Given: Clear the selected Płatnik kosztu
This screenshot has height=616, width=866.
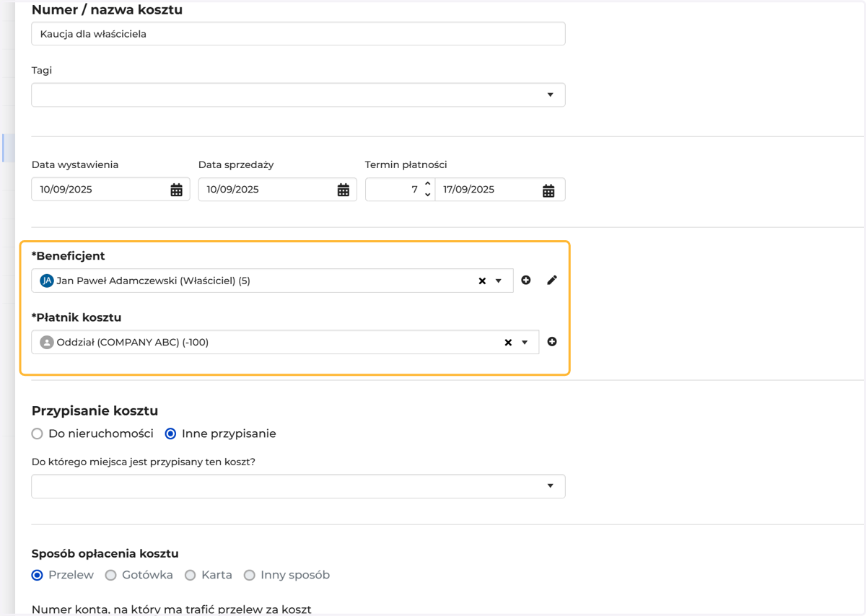Looking at the screenshot, I should click(508, 343).
